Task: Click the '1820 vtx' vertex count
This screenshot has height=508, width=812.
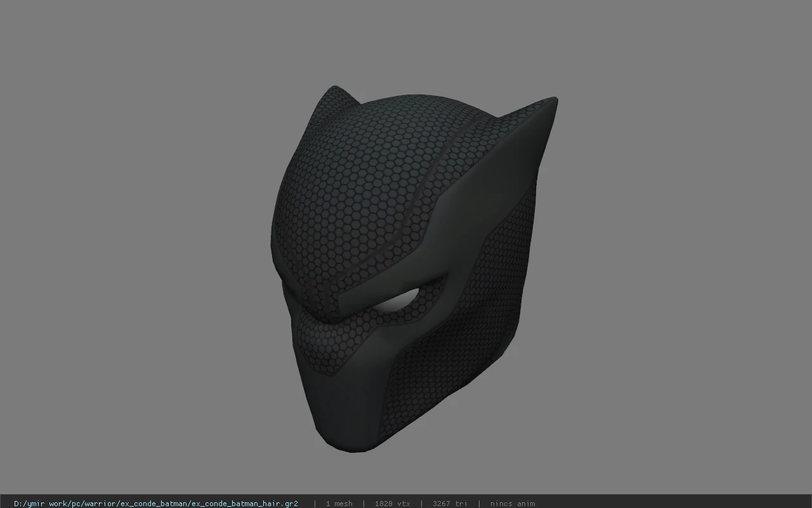Action: 392,504
